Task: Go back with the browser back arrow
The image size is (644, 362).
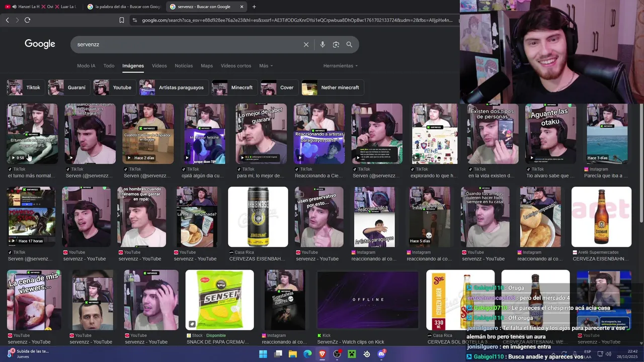Action: pyautogui.click(x=7, y=20)
